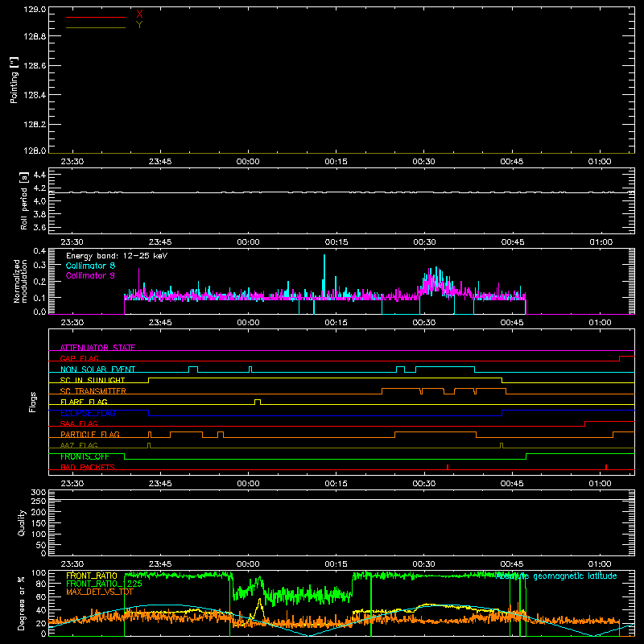Click the Normalized modulation axis title
The width and height of the screenshot is (644, 644).
19,281
